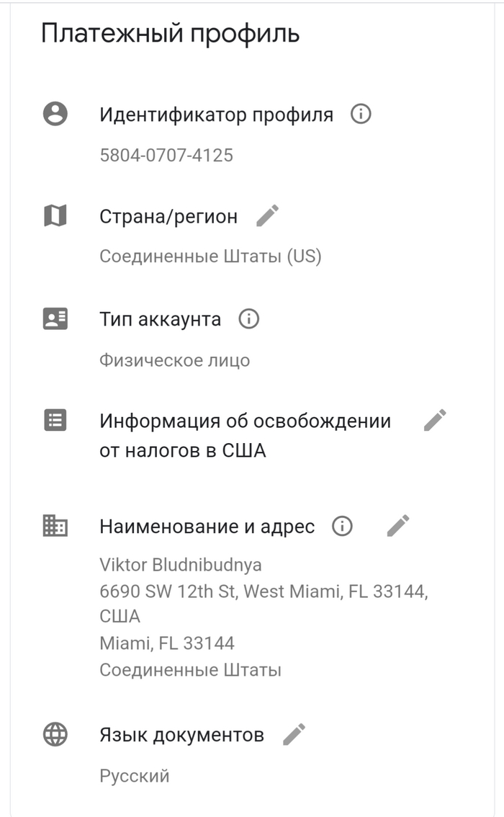
Task: Click the profile ID person icon
Action: coord(55,115)
